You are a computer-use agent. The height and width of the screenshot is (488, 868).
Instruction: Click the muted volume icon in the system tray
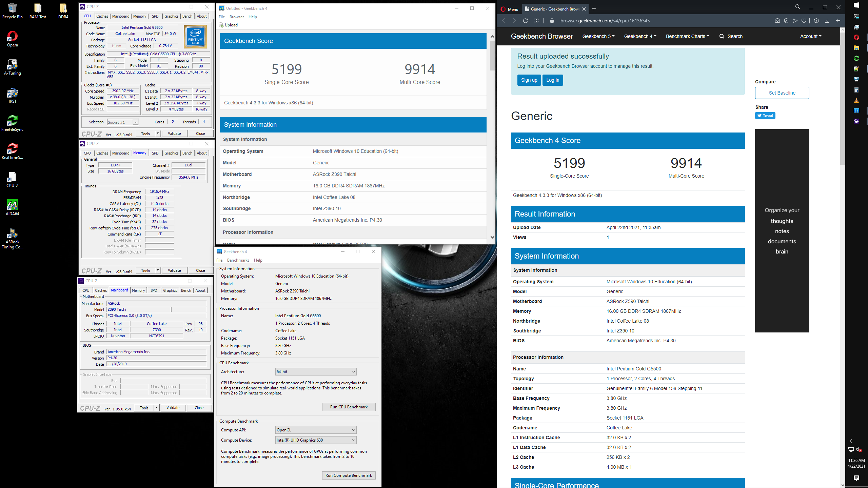[859, 450]
